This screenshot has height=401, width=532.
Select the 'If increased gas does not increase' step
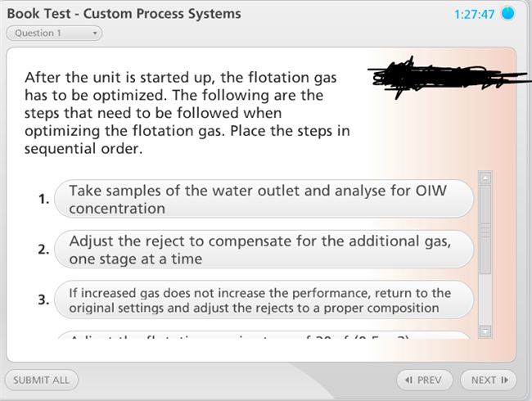pos(264,300)
